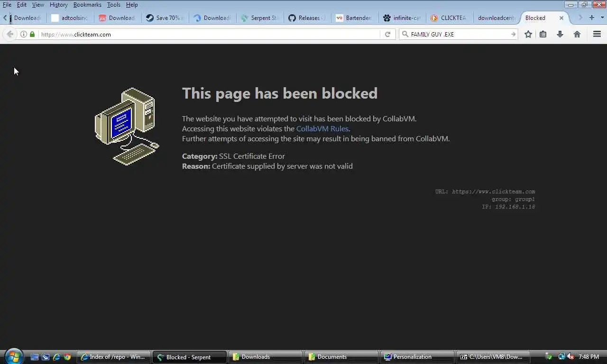Click the 7:48 PM clock
Screen dimensions: 607x364
(x=589, y=357)
